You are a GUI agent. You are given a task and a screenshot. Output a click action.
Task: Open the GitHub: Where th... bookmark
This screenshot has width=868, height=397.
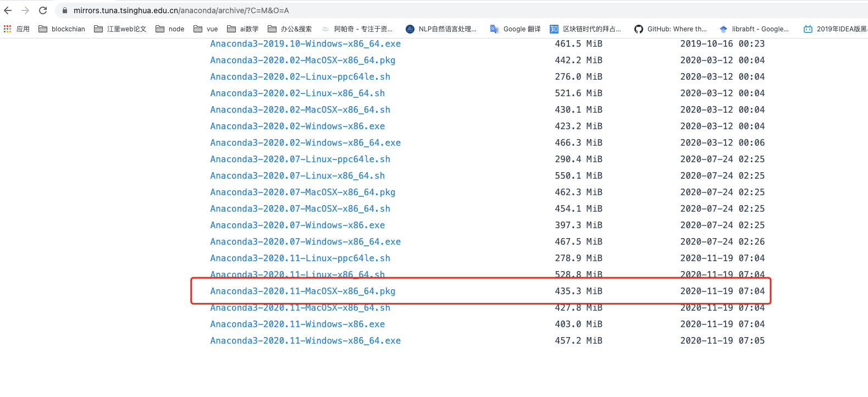coord(671,29)
